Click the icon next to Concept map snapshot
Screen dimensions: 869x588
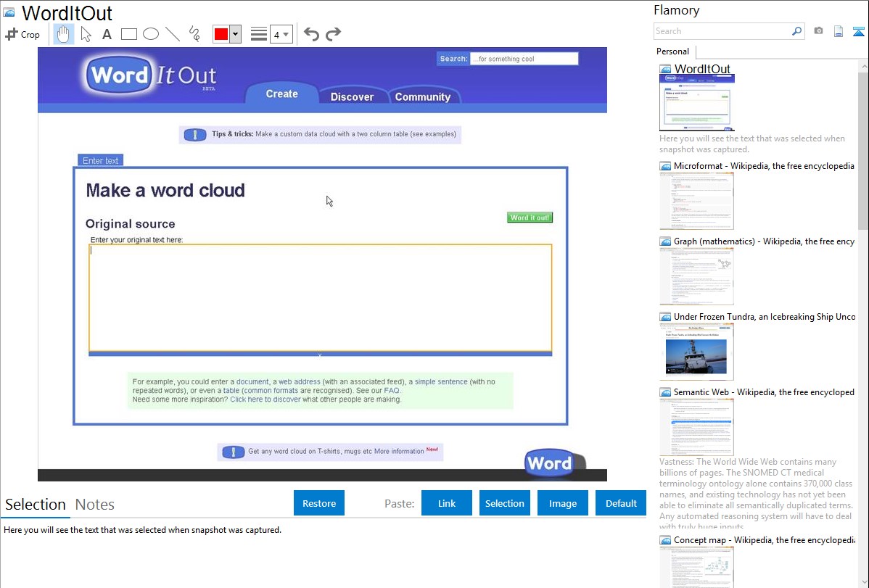pos(665,540)
